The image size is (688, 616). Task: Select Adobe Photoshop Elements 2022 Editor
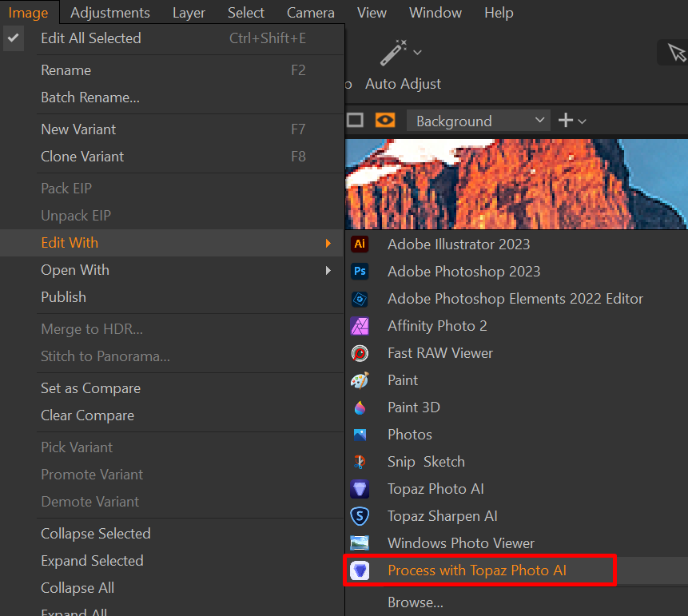[516, 299]
